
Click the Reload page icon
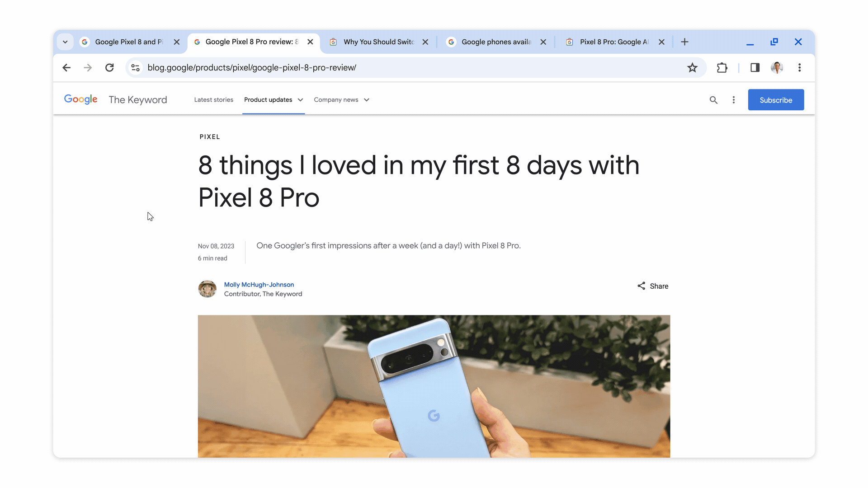coord(110,67)
